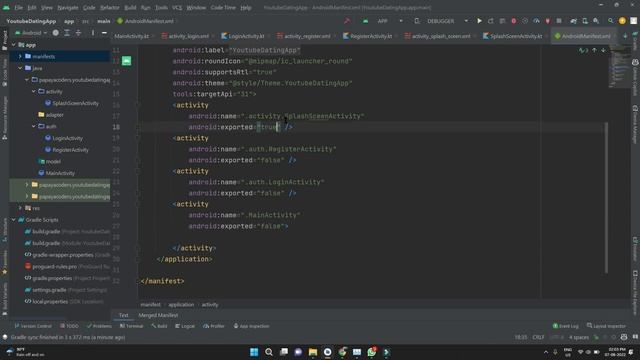The height and width of the screenshot is (360, 640).
Task: Click the Windows Start button
Action: pos(254,352)
